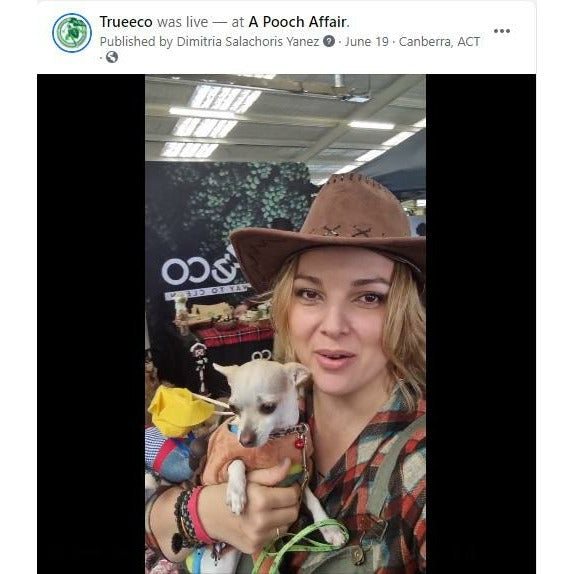574x574 pixels.
Task: Click the brown cowboy hat in video
Action: click(329, 234)
